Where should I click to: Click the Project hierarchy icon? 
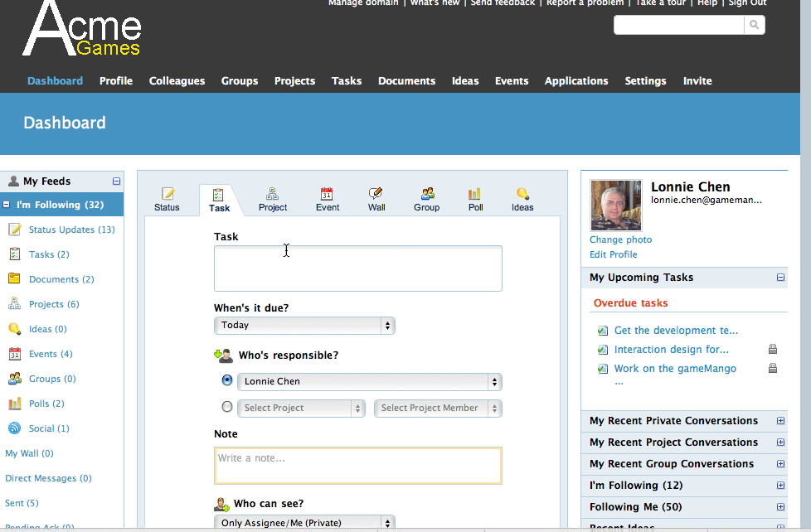pos(272,194)
